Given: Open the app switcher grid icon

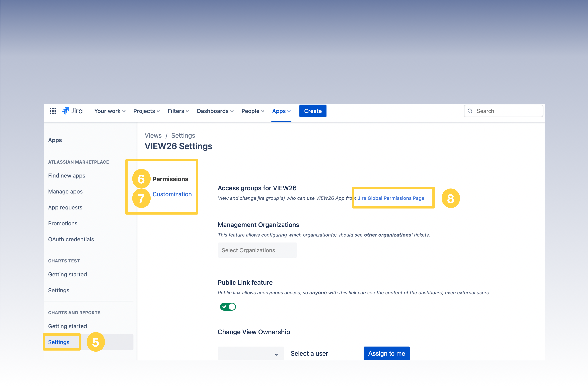Looking at the screenshot, I should point(53,111).
